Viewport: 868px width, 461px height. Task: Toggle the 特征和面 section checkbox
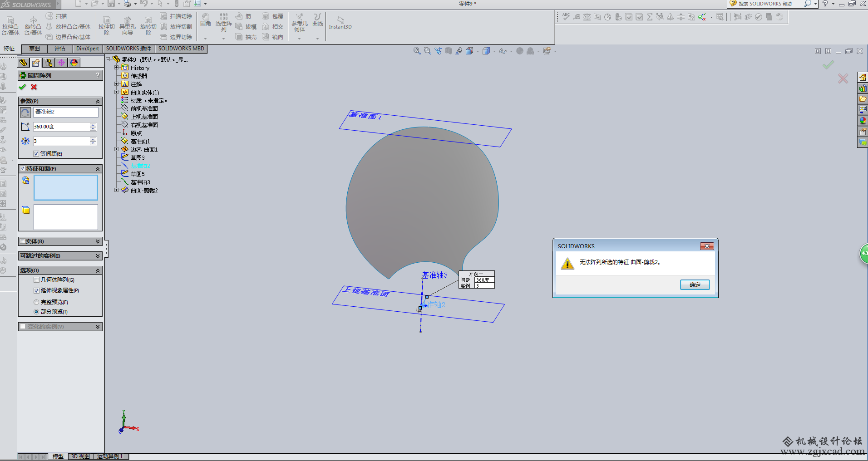coord(23,168)
